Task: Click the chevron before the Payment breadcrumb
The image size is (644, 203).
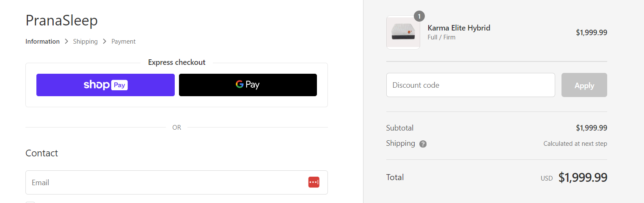Action: [105, 42]
